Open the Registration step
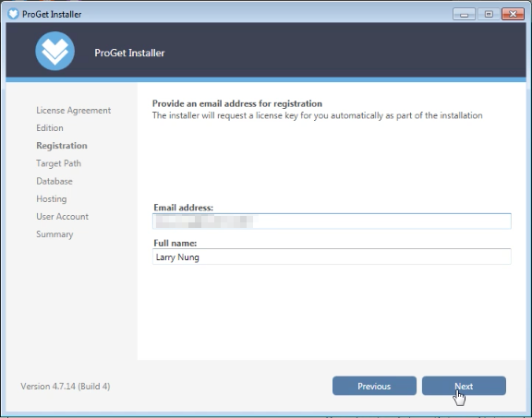532x418 pixels. click(x=62, y=146)
